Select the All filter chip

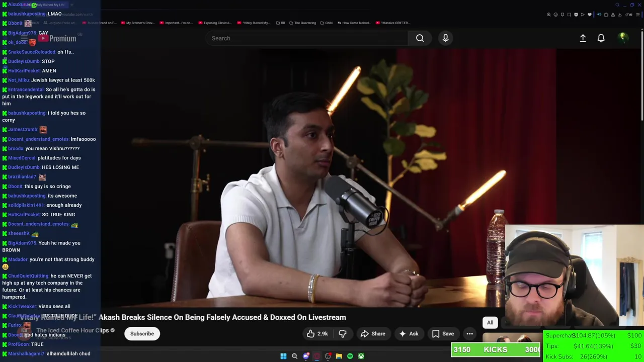[490, 323]
